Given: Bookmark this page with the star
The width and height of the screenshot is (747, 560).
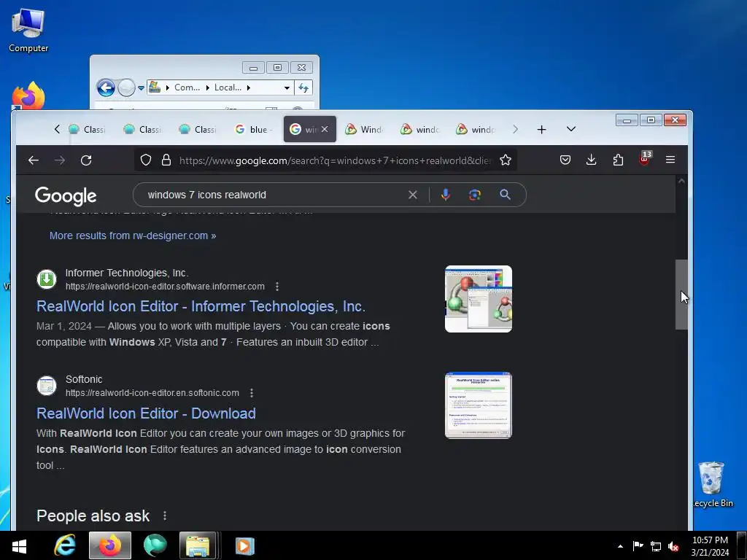Looking at the screenshot, I should (506, 160).
